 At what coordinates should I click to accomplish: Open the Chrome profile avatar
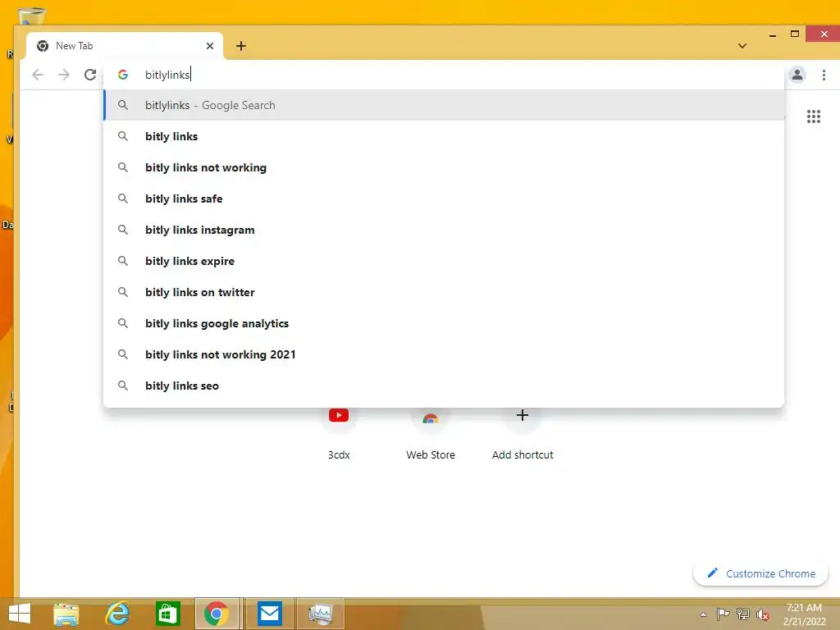797,75
